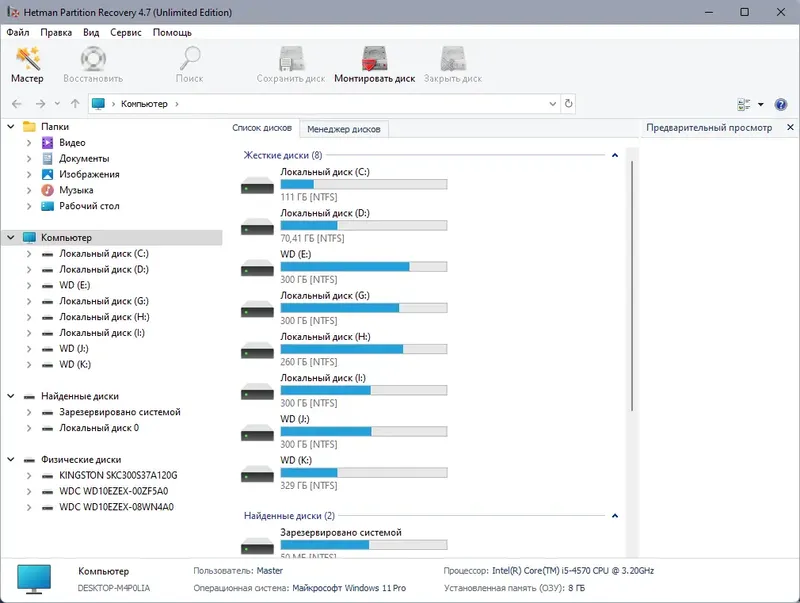Click the Музыка folder icon in tree
Image resolution: width=800 pixels, height=603 pixels.
tap(47, 190)
